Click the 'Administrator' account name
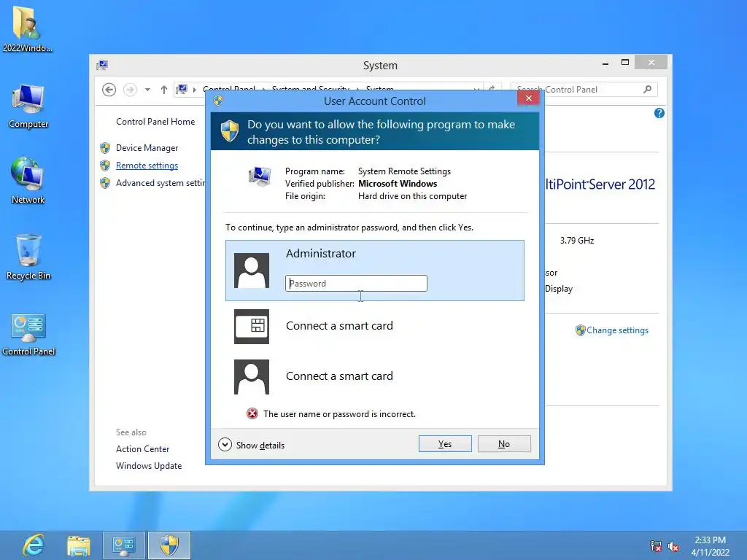 321,253
